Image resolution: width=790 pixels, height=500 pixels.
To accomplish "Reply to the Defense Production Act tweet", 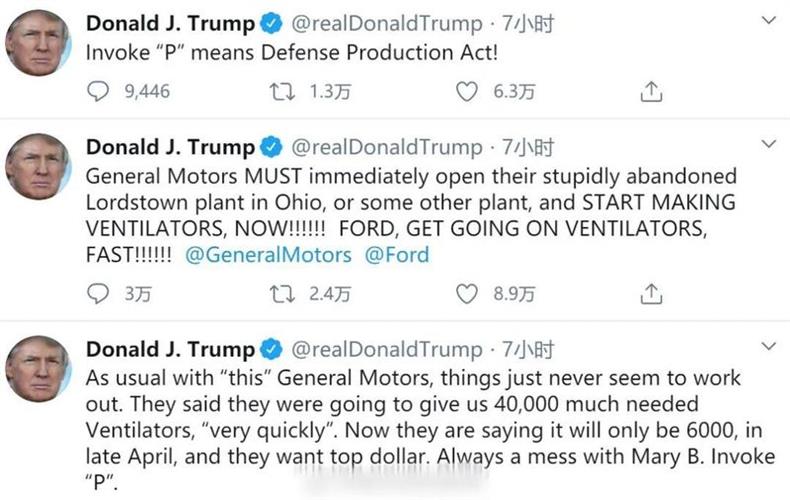I will pyautogui.click(x=98, y=92).
